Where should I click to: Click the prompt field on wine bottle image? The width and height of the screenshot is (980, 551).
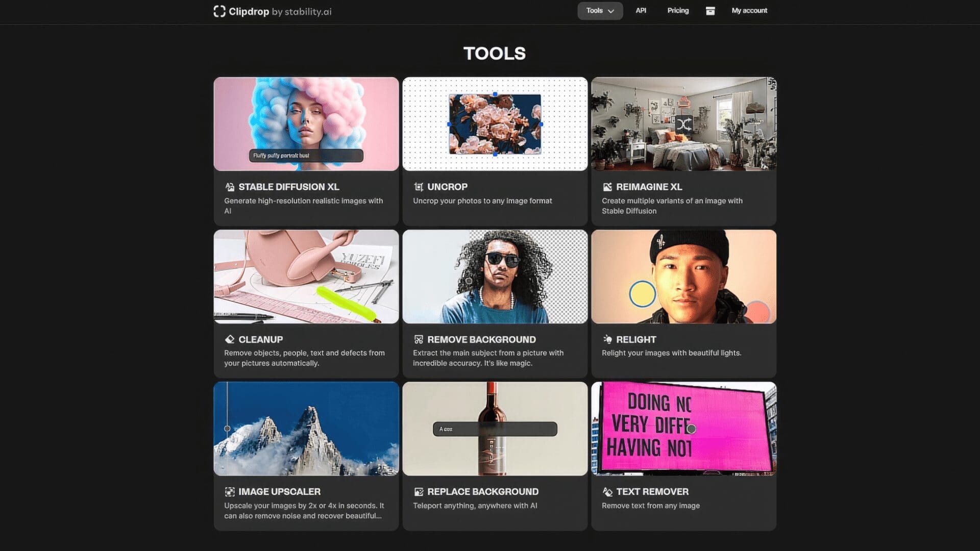(x=495, y=429)
